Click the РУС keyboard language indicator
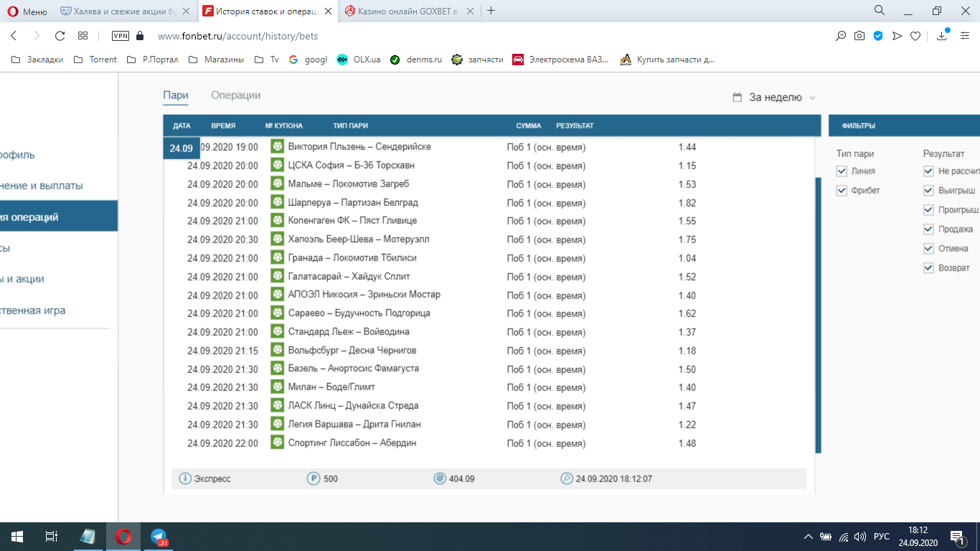980x551 pixels. pyautogui.click(x=882, y=537)
